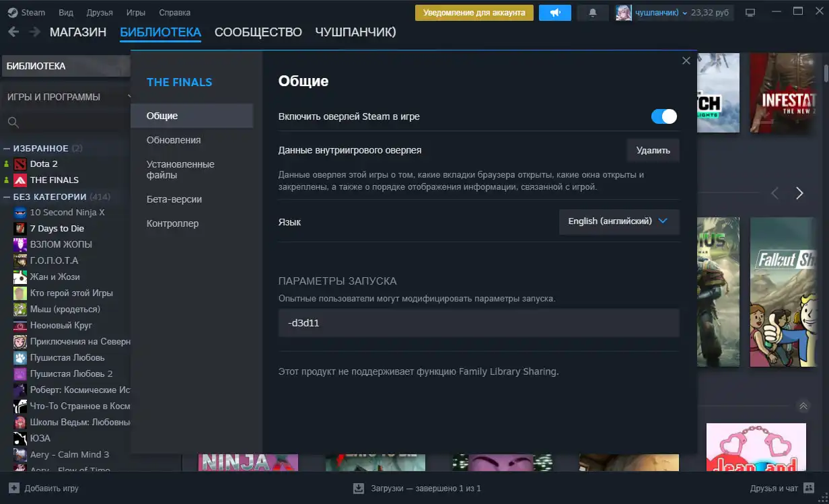Open Загрузки downloads status
The height and width of the screenshot is (504, 829).
(417, 489)
